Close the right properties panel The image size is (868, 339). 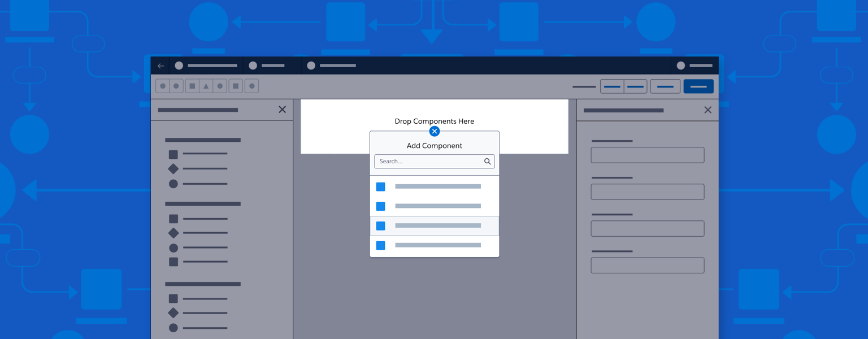coord(708,110)
